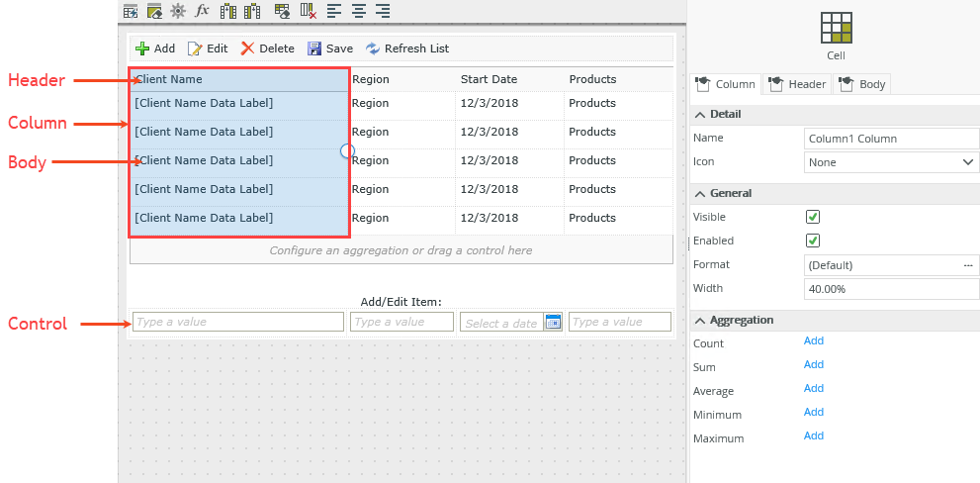
Task: Click the Add link next to Sum
Action: (813, 364)
